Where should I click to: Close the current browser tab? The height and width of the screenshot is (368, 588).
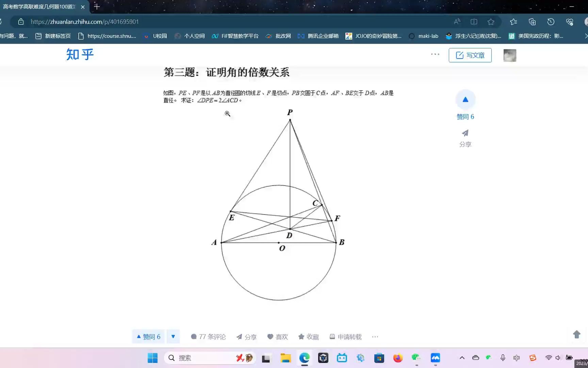point(83,7)
